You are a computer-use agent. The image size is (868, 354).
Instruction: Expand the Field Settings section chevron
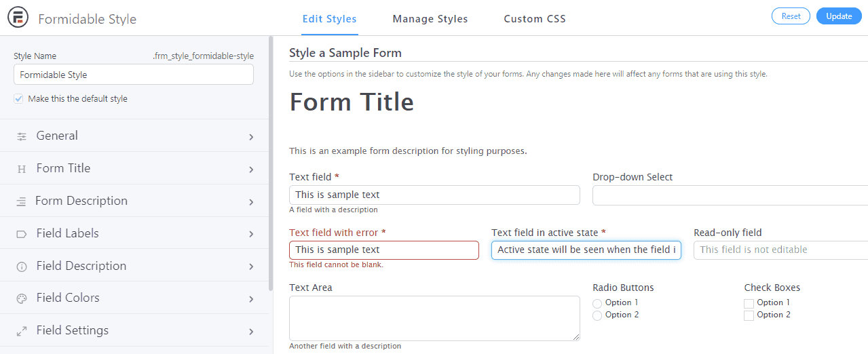(x=251, y=332)
